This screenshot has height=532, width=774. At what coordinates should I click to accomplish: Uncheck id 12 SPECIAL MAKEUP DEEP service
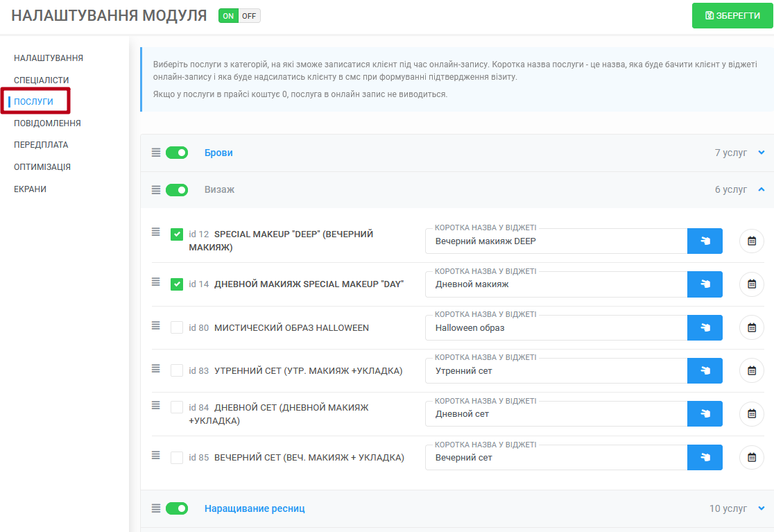(x=177, y=234)
